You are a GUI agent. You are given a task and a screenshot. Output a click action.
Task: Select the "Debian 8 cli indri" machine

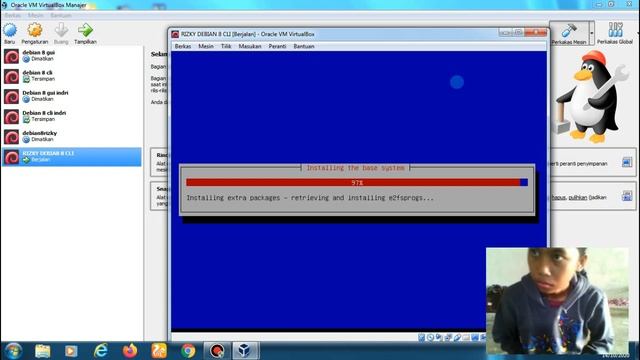click(72, 116)
